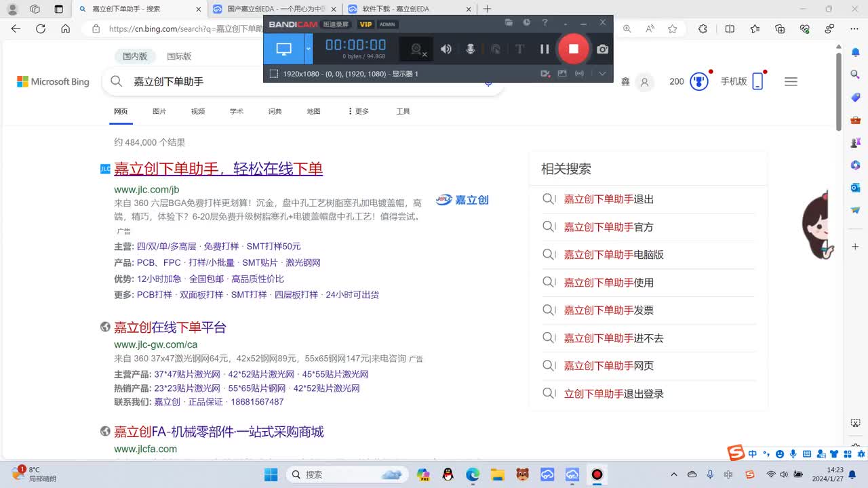Click the Bandicam image settings icon
Image resolution: width=868 pixels, height=488 pixels.
click(562, 74)
